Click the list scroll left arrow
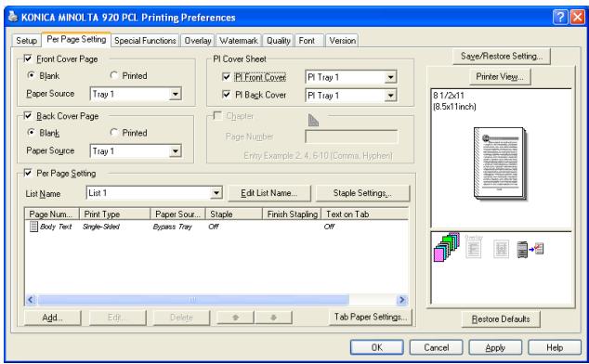 (x=31, y=299)
